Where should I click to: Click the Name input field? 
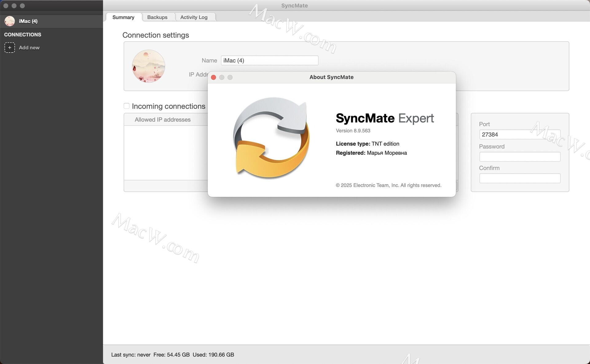coord(269,61)
